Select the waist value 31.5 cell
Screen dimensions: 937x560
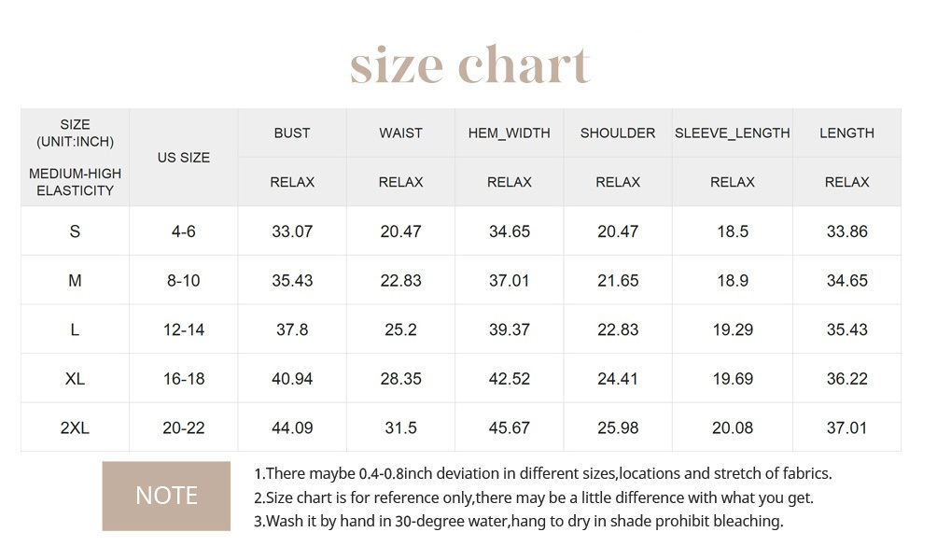click(400, 428)
